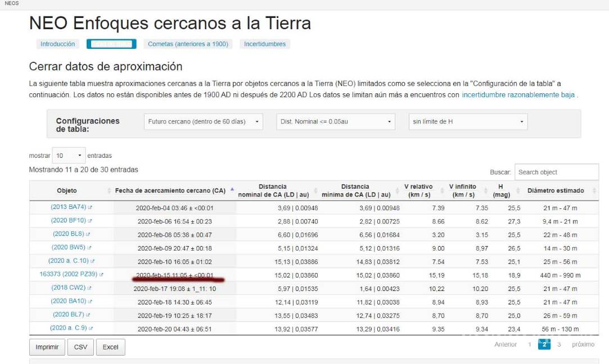This screenshot has width=609, height=364.
Task: Go to page 3 of the table
Action: point(559,344)
